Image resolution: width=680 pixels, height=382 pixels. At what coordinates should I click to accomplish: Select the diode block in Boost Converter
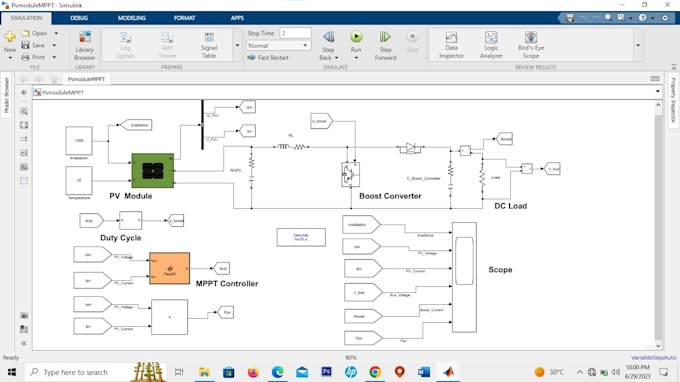410,148
